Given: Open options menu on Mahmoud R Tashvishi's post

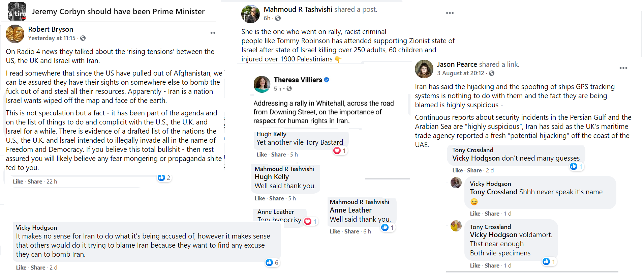Looking at the screenshot, I should tap(450, 13).
